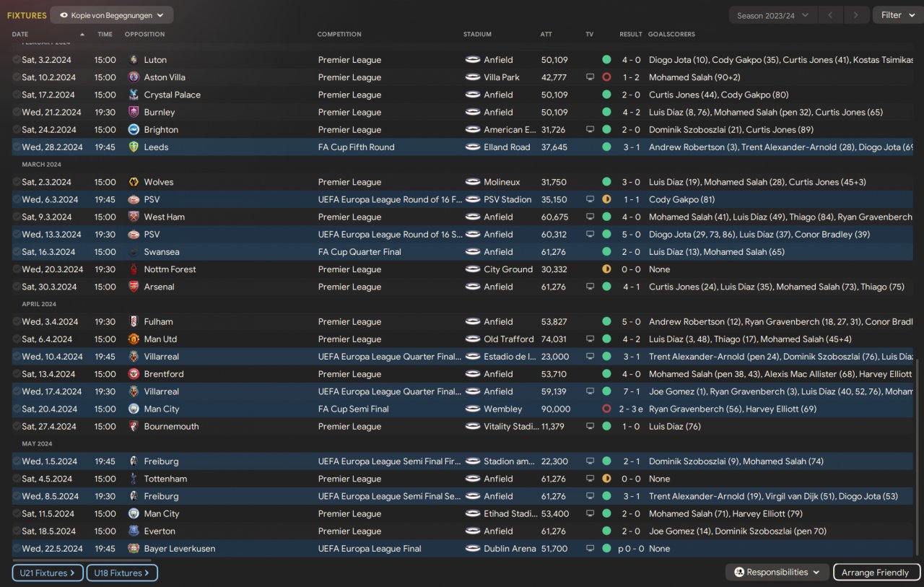The height and width of the screenshot is (587, 924).
Task: Click the Arsenal club badge
Action: [x=133, y=287]
